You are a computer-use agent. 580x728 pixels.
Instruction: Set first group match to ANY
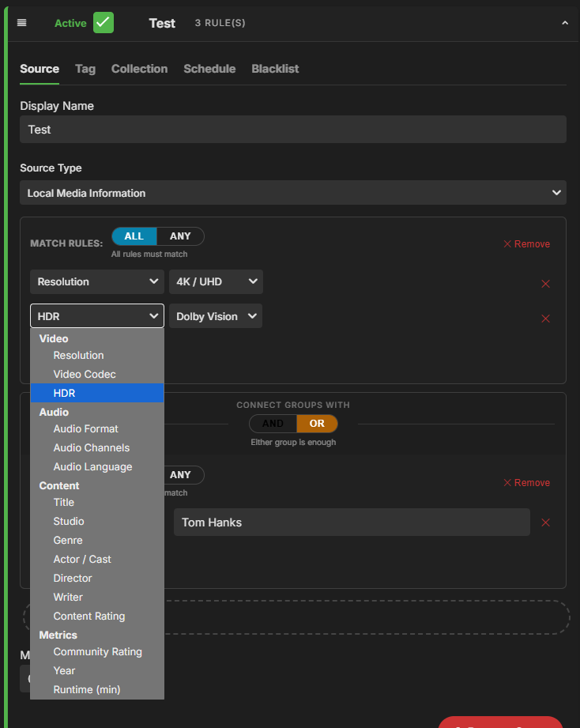pos(180,236)
